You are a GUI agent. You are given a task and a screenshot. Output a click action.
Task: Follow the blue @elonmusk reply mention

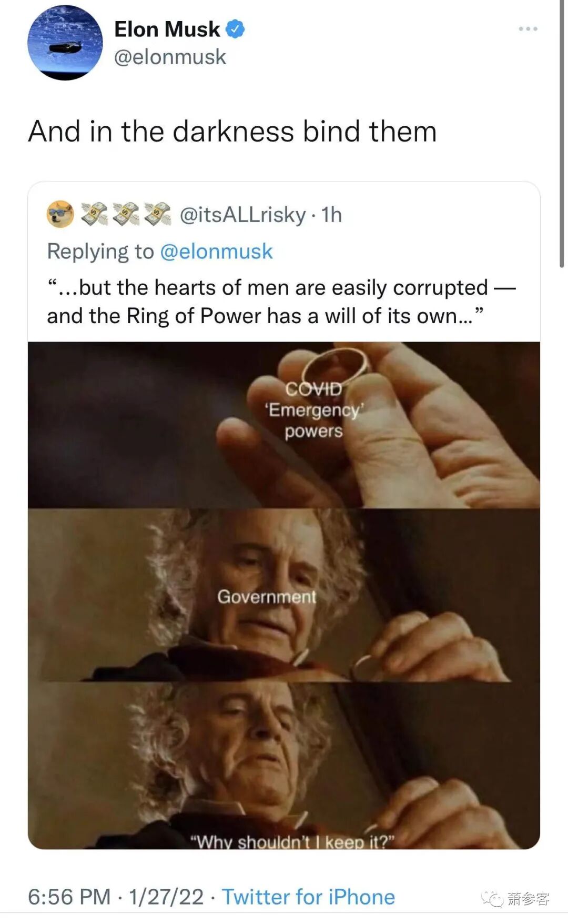coord(216,252)
